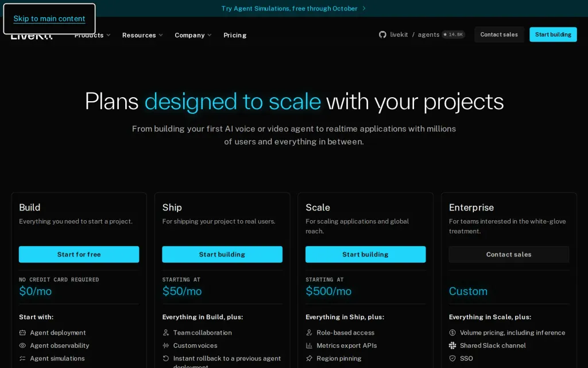Click the designed to scale headline text

(233, 101)
